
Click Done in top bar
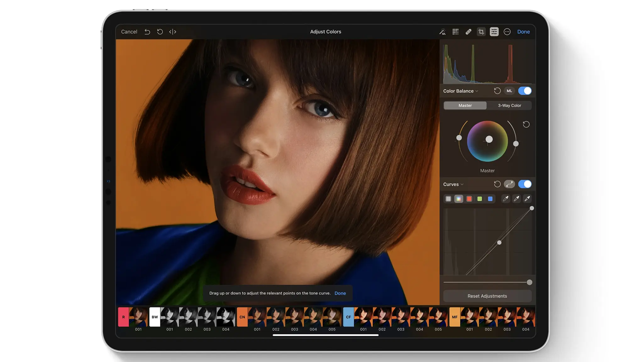pyautogui.click(x=524, y=32)
